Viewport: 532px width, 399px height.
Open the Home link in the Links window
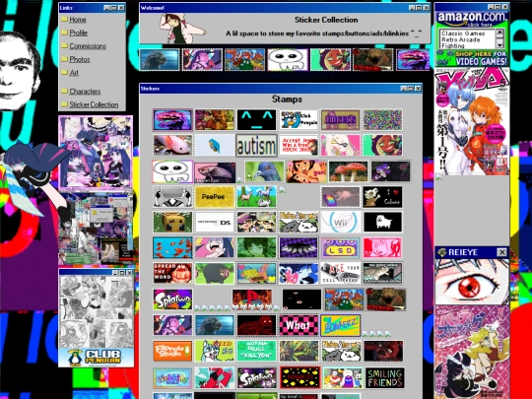pyautogui.click(x=78, y=20)
